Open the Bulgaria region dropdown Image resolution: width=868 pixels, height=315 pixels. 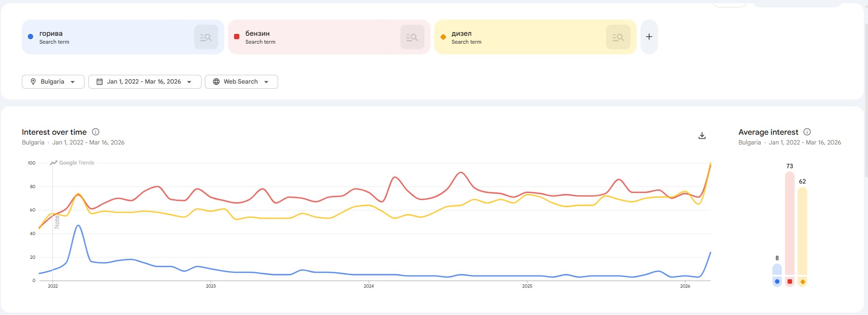53,82
